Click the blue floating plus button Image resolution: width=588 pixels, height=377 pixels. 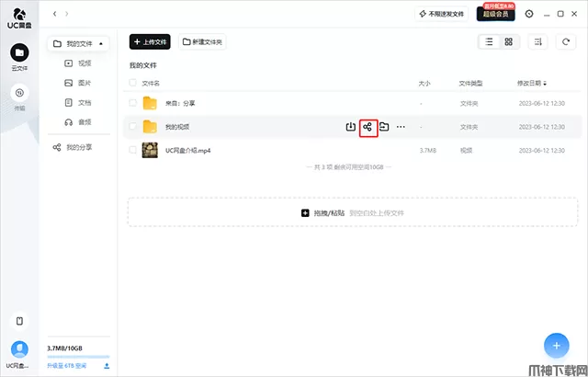pyautogui.click(x=555, y=345)
